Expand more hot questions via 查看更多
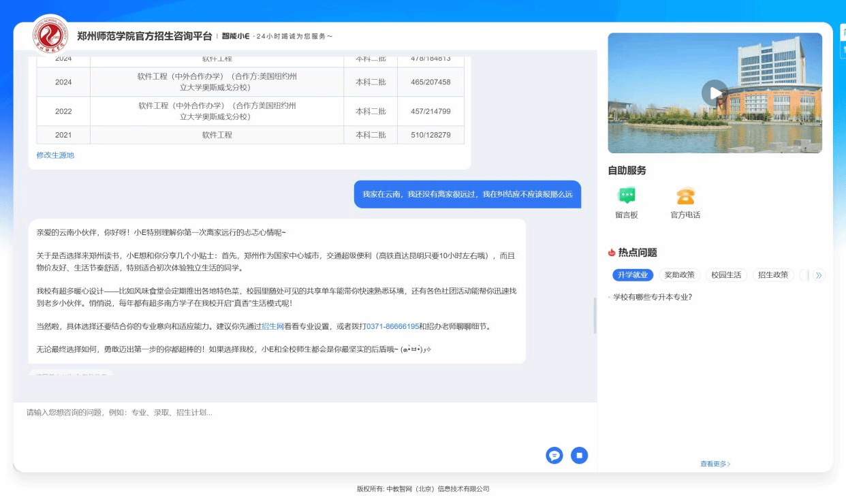This screenshot has height=504, width=846. (715, 464)
